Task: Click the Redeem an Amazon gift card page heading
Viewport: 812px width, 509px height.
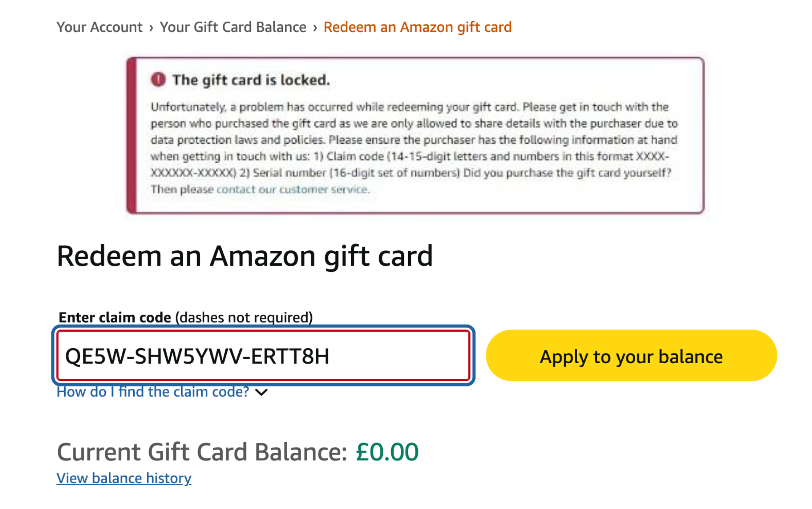Action: [245, 256]
